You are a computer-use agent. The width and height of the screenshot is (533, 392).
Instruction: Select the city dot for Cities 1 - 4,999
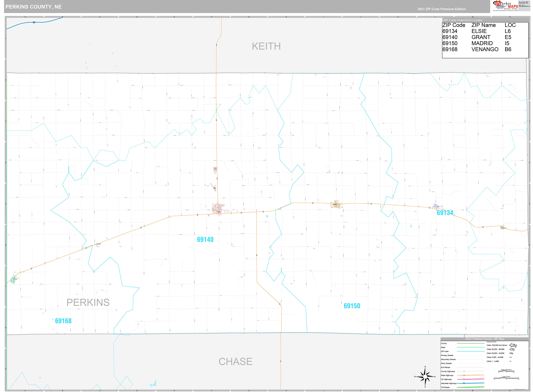[509, 361]
